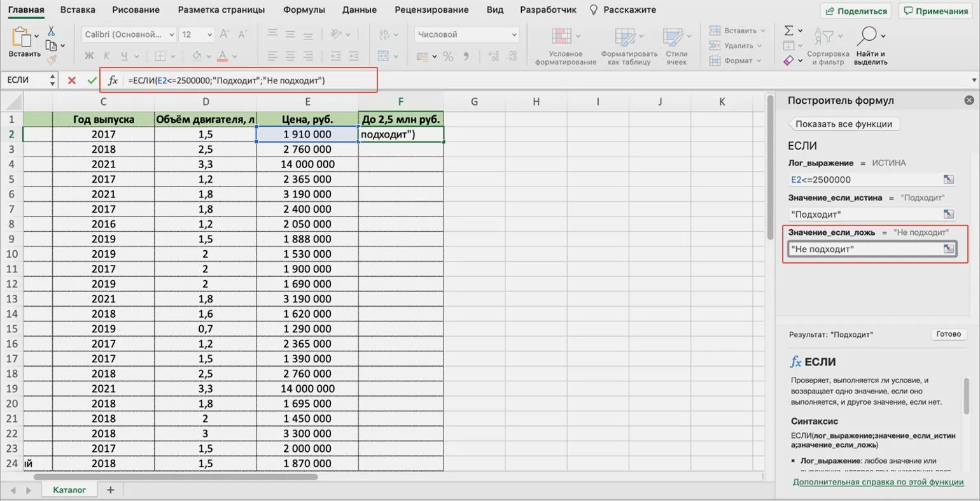The height and width of the screenshot is (501, 980).
Task: Click the font color red A swatch
Action: pyautogui.click(x=222, y=56)
